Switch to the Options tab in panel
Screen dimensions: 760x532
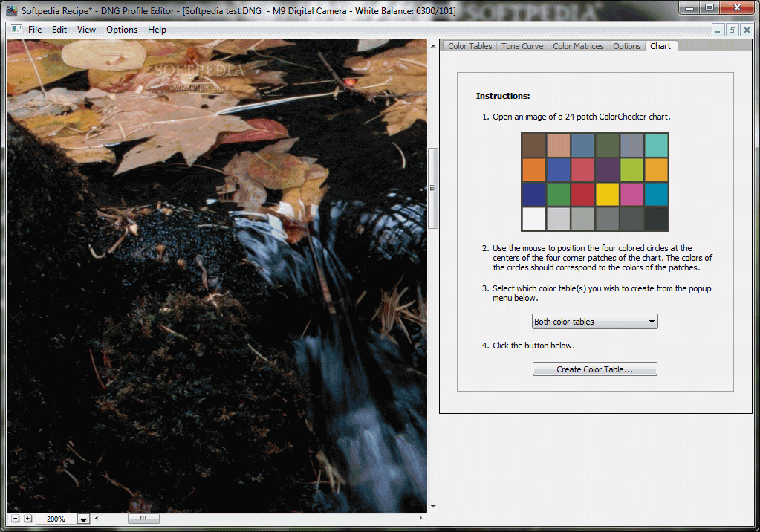pos(626,46)
